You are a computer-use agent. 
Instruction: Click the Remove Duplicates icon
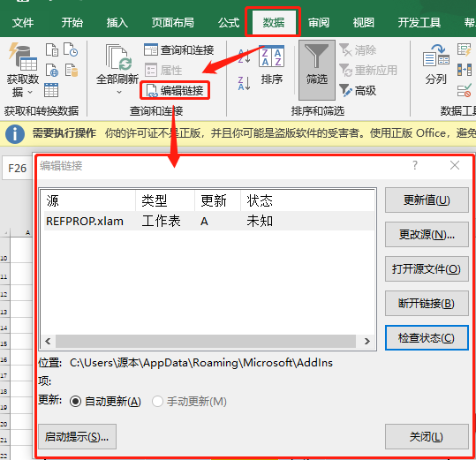click(x=465, y=70)
